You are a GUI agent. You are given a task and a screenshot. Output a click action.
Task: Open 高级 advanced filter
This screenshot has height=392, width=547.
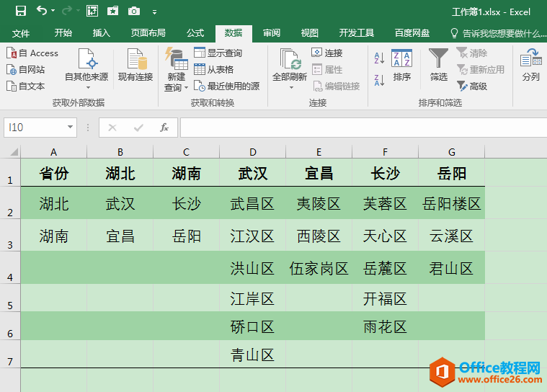[471, 86]
